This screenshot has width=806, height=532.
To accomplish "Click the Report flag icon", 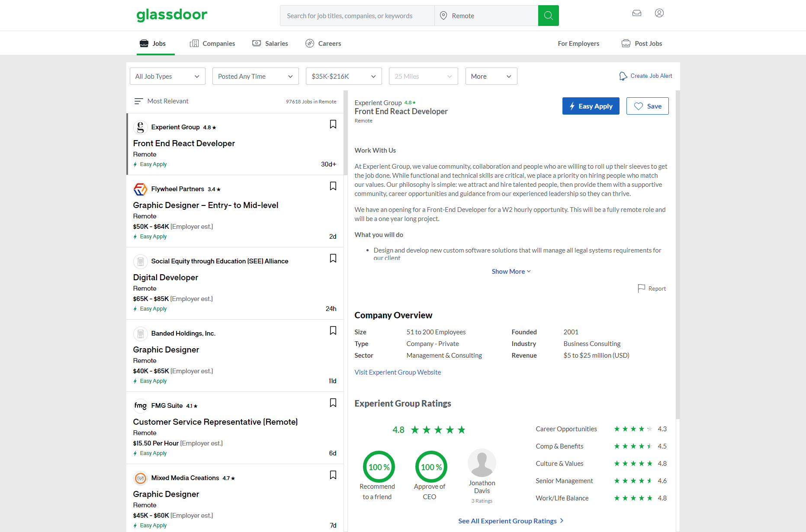I will point(642,288).
